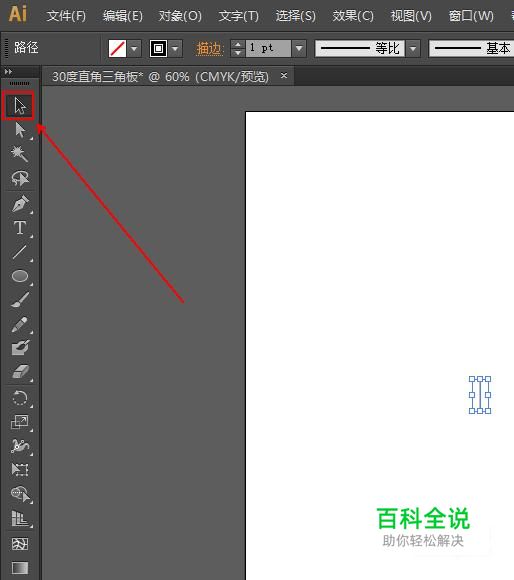This screenshot has width=514, height=580.
Task: Open the 等比 width profile dropdown
Action: click(413, 48)
